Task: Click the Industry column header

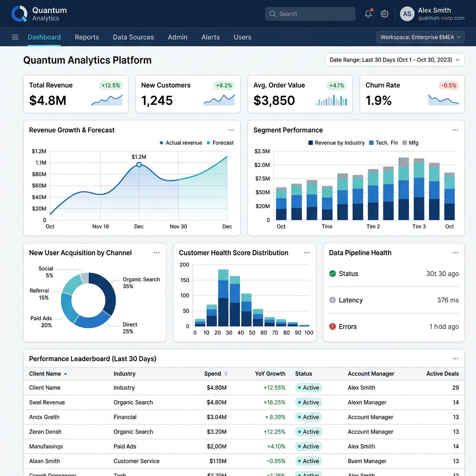Action: tap(125, 374)
